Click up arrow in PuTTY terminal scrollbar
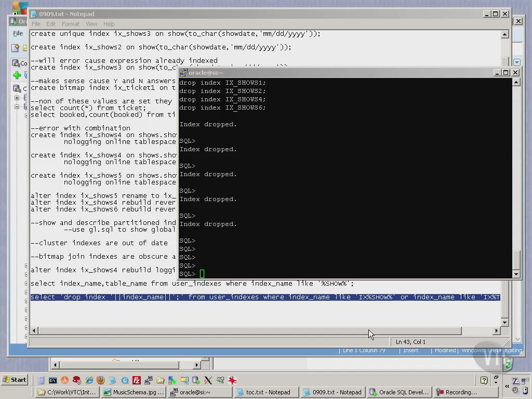The image size is (532, 399). pos(516,82)
